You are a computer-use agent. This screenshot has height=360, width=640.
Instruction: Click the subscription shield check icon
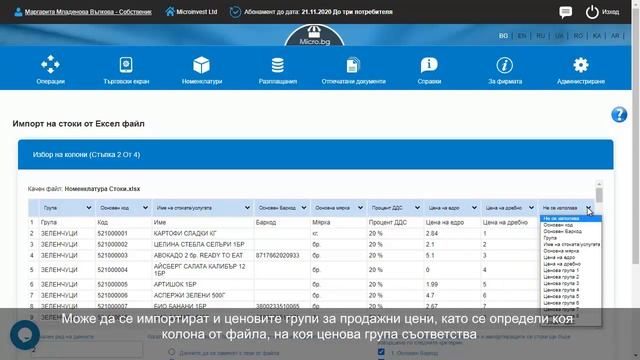click(x=235, y=12)
